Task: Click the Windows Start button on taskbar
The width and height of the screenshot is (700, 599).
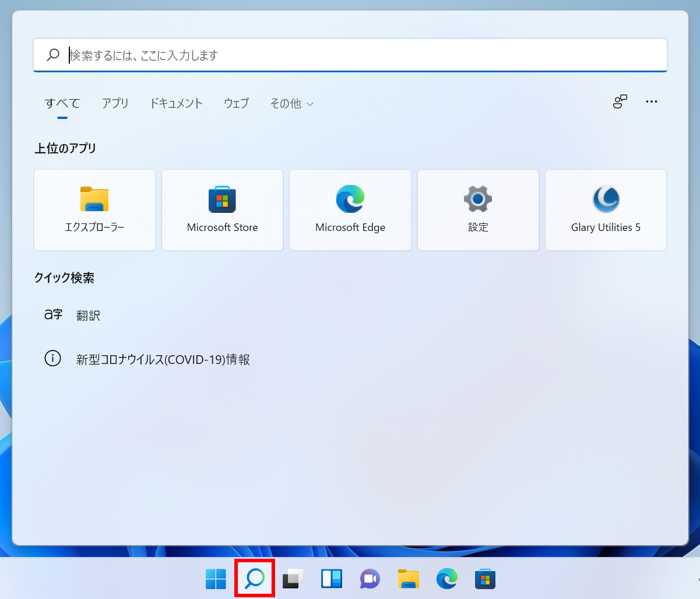Action: click(x=216, y=579)
